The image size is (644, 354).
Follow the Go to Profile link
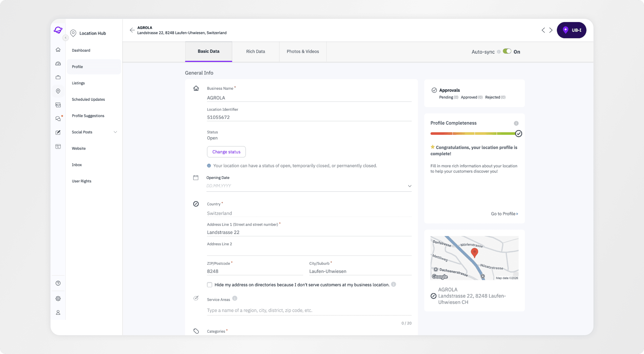click(504, 214)
